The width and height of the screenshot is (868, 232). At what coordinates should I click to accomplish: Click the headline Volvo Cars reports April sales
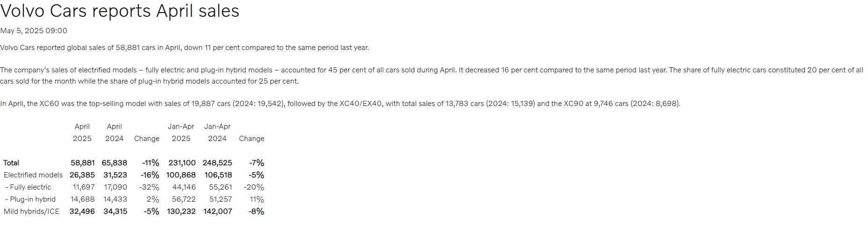click(x=120, y=11)
